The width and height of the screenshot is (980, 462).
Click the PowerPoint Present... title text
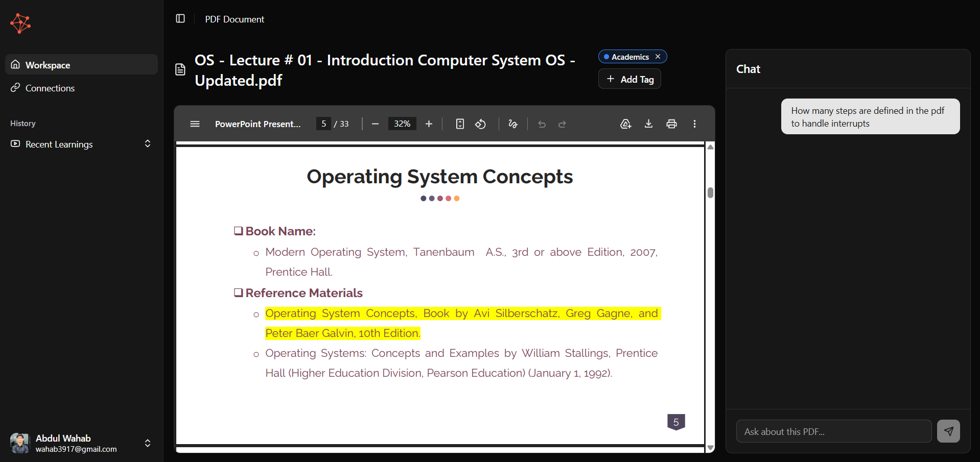point(258,124)
